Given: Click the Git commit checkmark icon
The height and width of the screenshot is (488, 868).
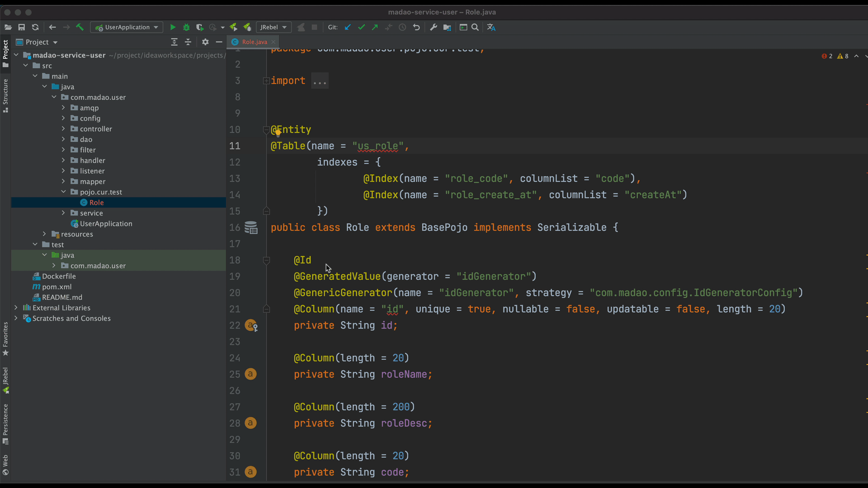Looking at the screenshot, I should (361, 28).
